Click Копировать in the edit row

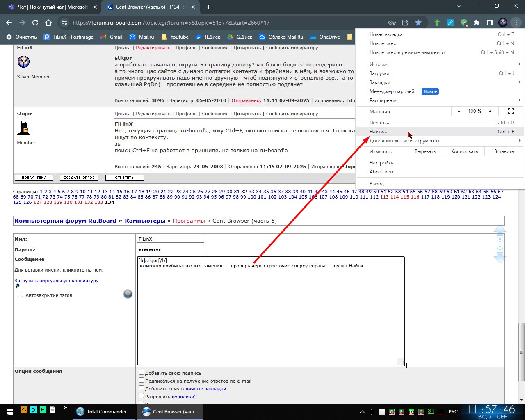pos(464,151)
